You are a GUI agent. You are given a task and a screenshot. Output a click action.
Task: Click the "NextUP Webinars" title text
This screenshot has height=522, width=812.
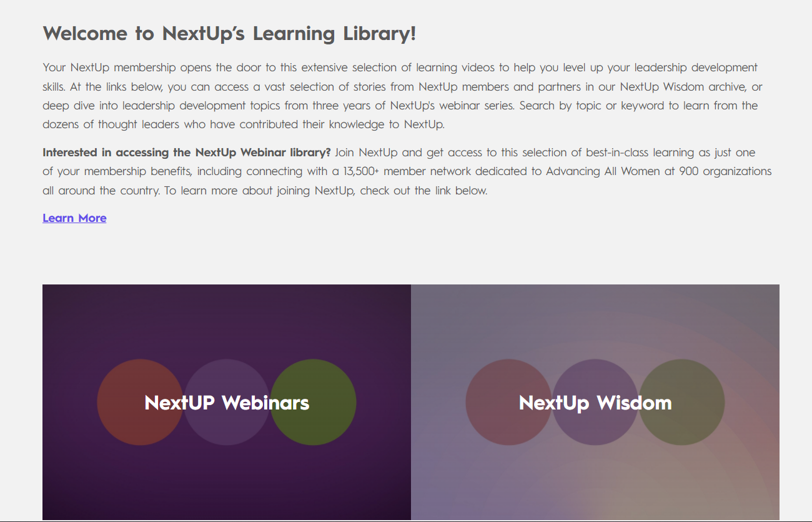(227, 403)
